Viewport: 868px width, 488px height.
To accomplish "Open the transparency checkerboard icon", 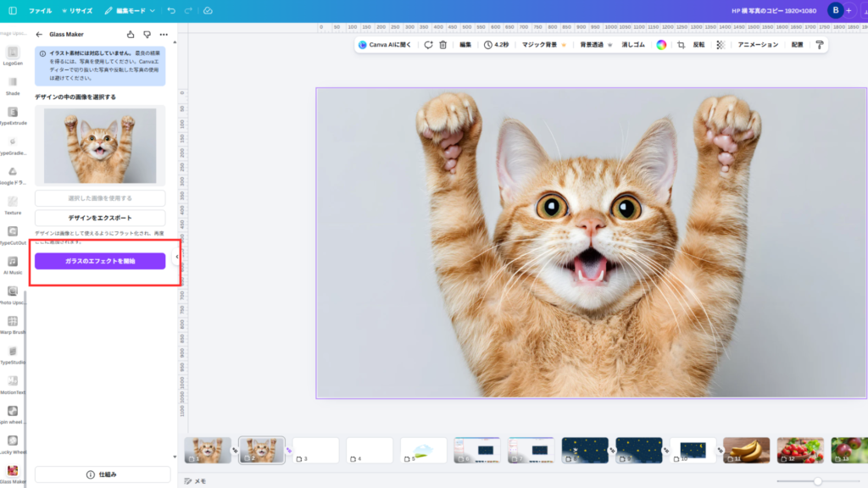I will coord(720,45).
